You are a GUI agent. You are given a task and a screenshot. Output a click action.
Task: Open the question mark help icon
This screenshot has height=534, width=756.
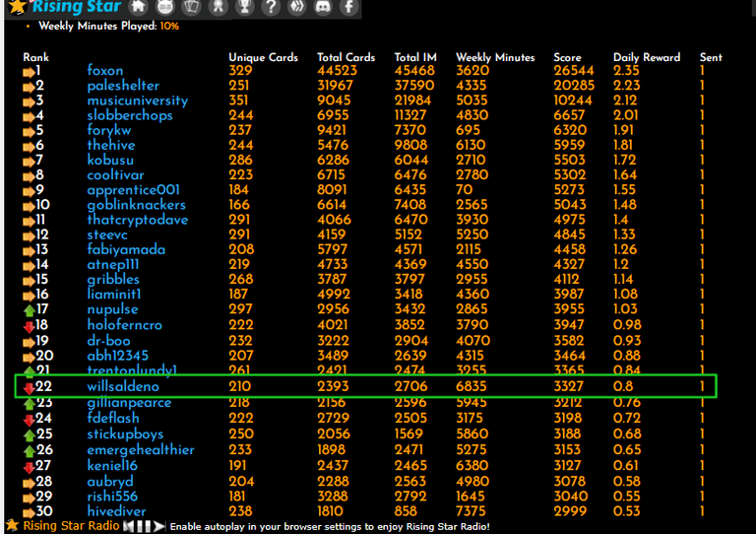[x=271, y=6]
